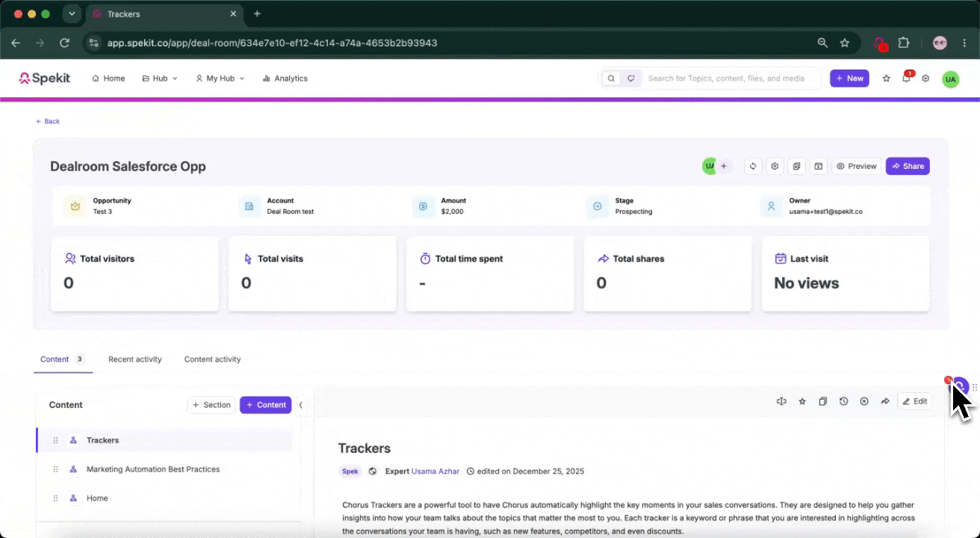Click the Spek type badge
980x538 pixels.
click(x=350, y=471)
